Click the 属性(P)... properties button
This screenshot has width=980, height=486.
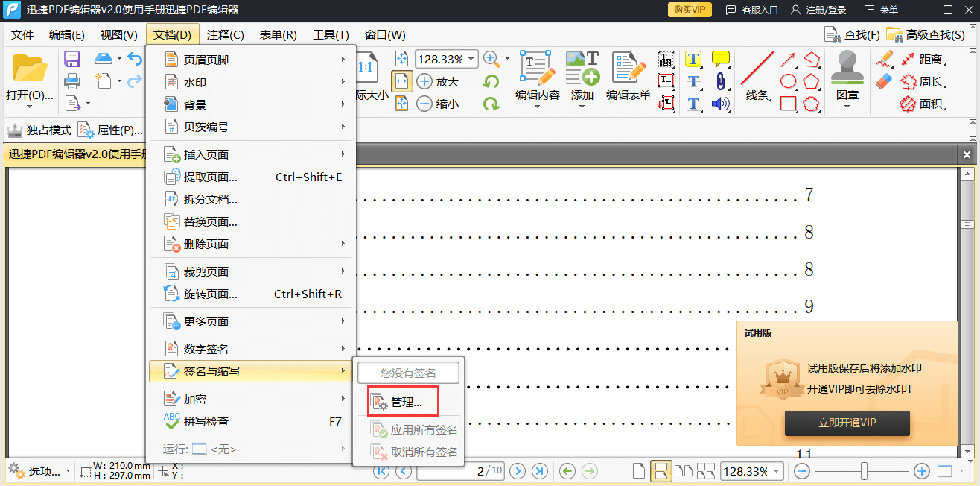pyautogui.click(x=110, y=130)
